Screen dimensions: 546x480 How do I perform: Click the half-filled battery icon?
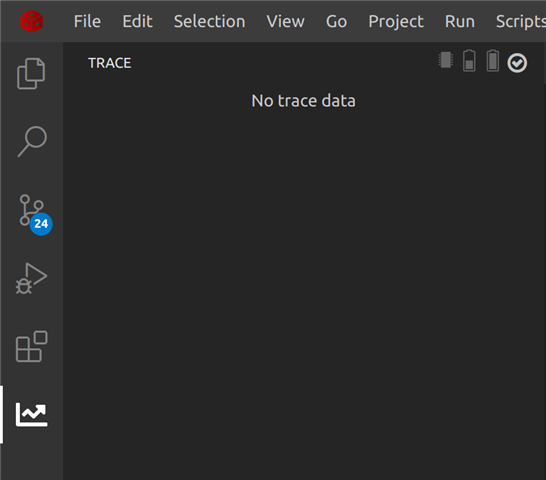(469, 61)
